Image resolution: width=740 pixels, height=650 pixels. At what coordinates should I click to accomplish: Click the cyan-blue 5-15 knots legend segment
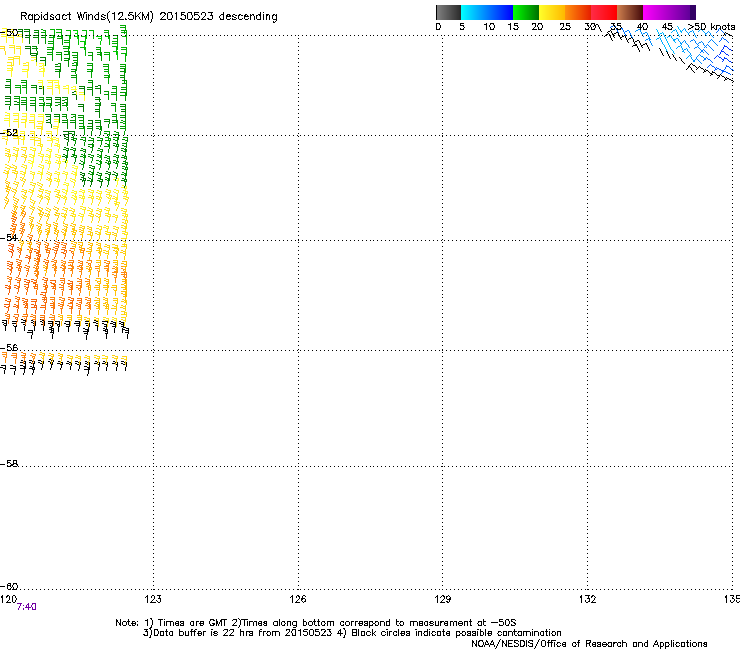[x=487, y=12]
